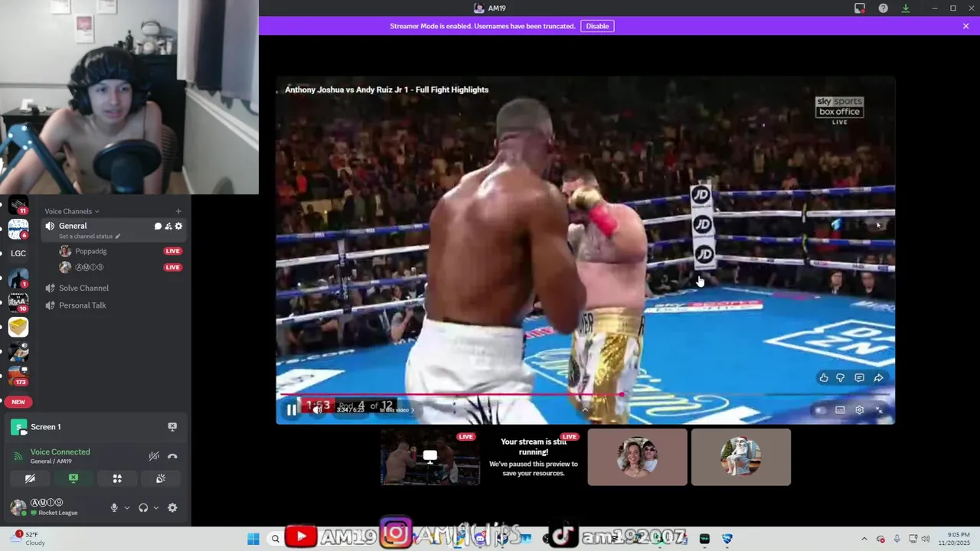The width and height of the screenshot is (980, 551).
Task: Mute the video volume speaker icon
Action: [317, 410]
